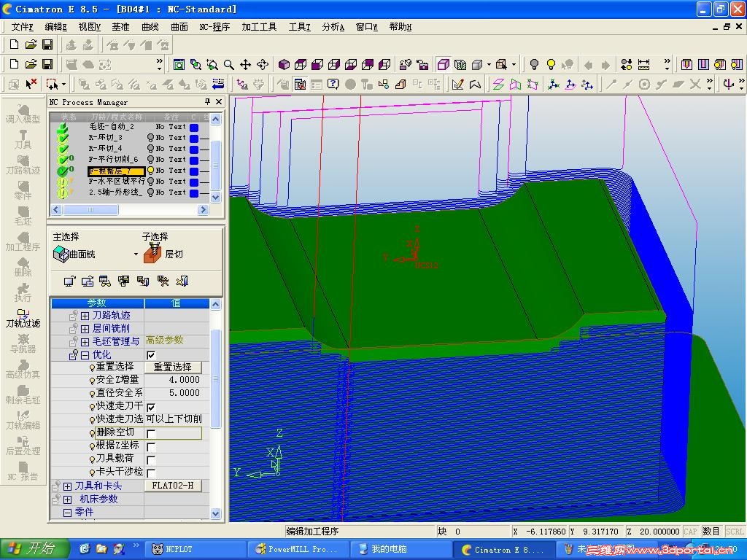Click the 刀轨过滤 sidebar icon
The height and width of the screenshot is (560, 747).
(x=23, y=318)
